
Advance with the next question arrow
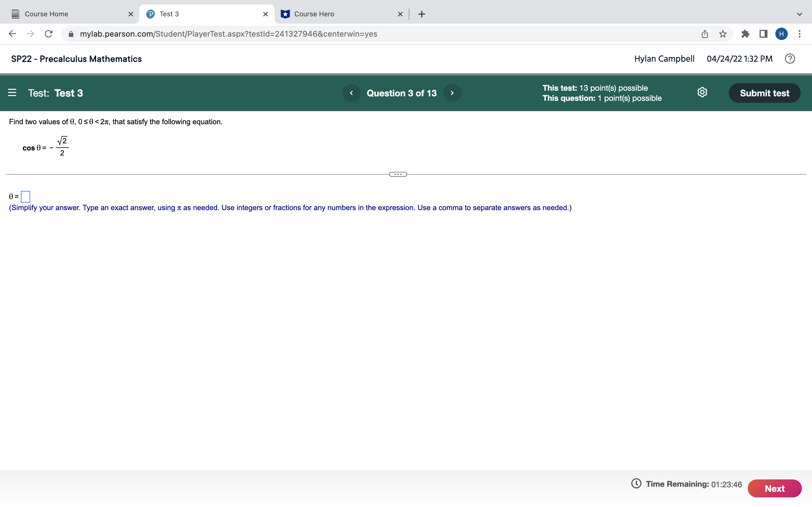pos(452,93)
